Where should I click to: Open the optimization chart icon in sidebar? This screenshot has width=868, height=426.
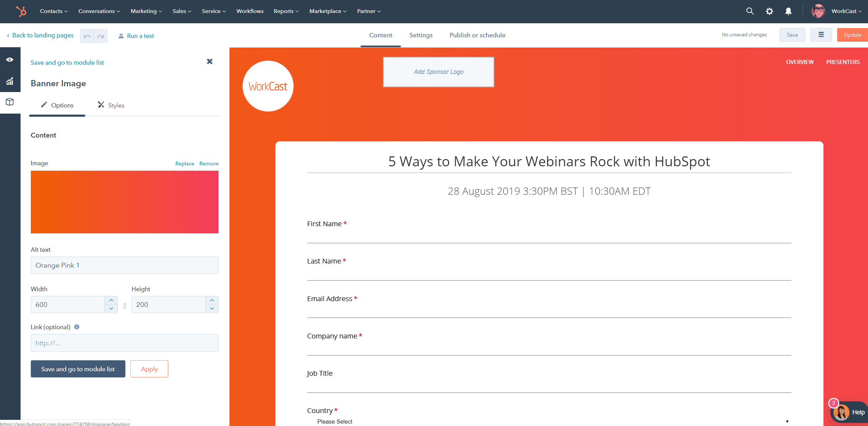10,81
